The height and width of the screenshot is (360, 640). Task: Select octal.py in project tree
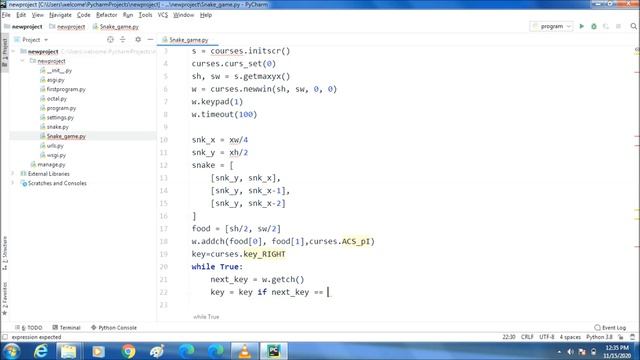56,98
